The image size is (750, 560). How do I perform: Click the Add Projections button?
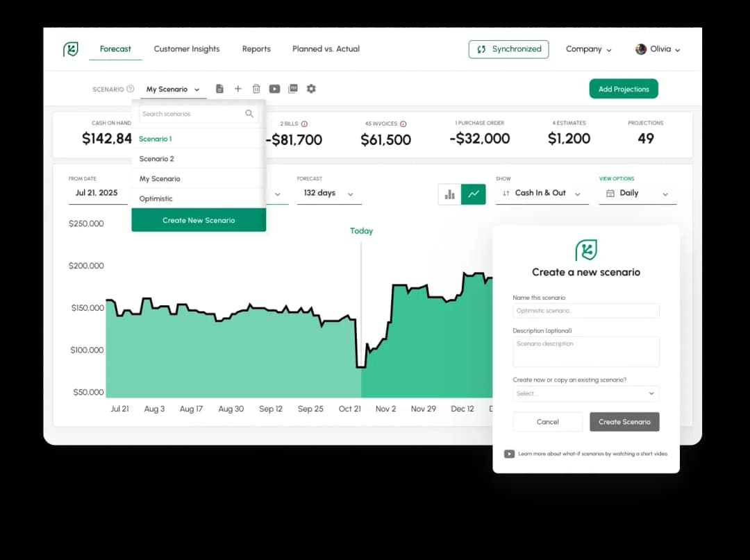tap(623, 89)
